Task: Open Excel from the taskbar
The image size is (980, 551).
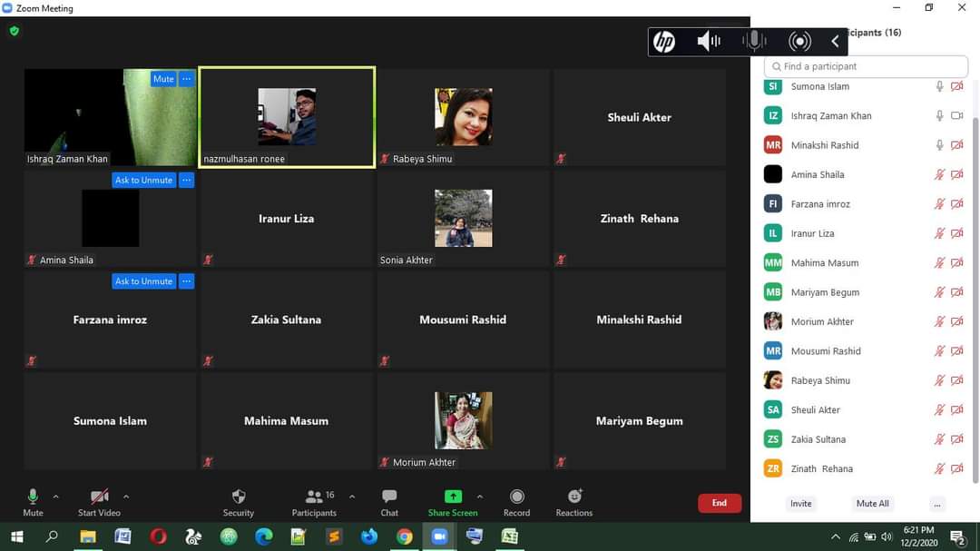Action: (510, 536)
